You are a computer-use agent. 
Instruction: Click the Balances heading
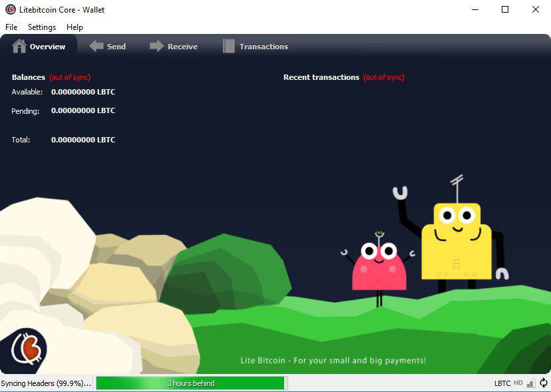pos(29,77)
